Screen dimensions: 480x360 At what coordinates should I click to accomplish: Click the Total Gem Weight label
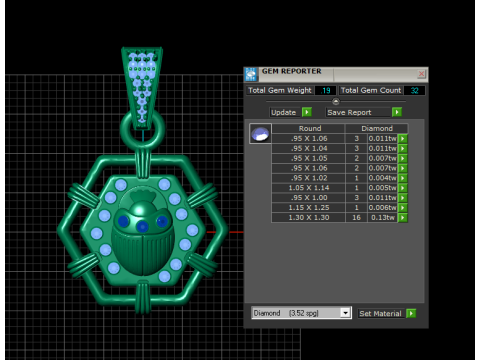[280, 90]
